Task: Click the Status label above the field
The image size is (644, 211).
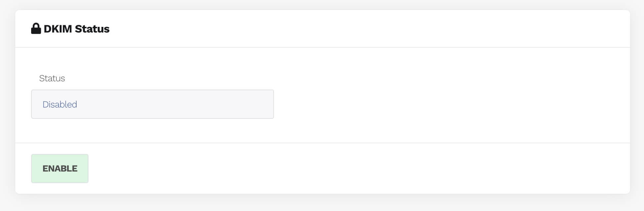Action: [x=52, y=78]
